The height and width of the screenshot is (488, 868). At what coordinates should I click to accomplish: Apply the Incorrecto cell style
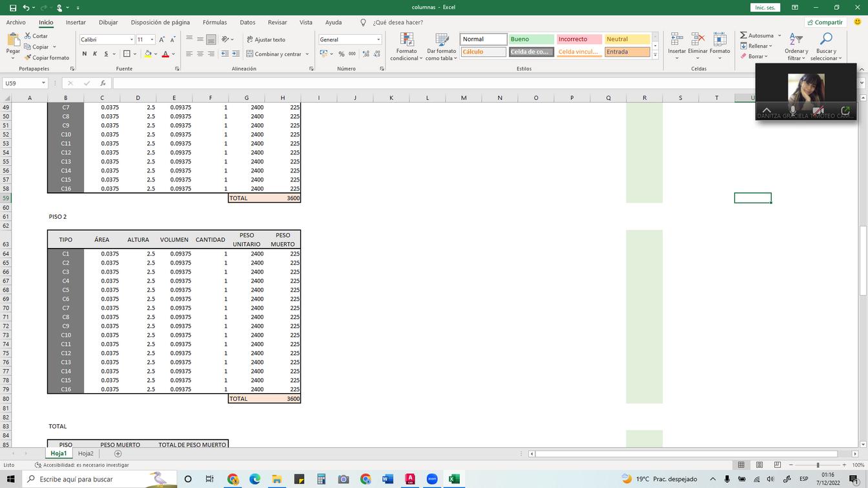coord(579,39)
